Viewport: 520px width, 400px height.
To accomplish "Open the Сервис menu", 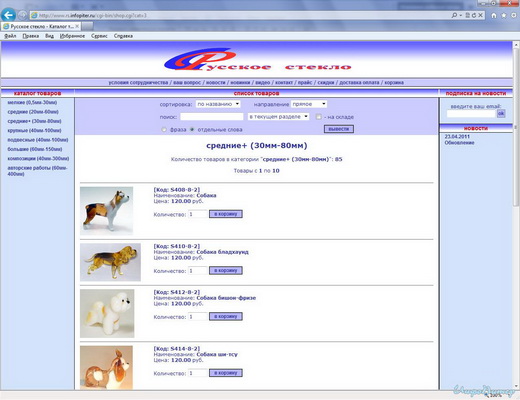I will (x=99, y=36).
